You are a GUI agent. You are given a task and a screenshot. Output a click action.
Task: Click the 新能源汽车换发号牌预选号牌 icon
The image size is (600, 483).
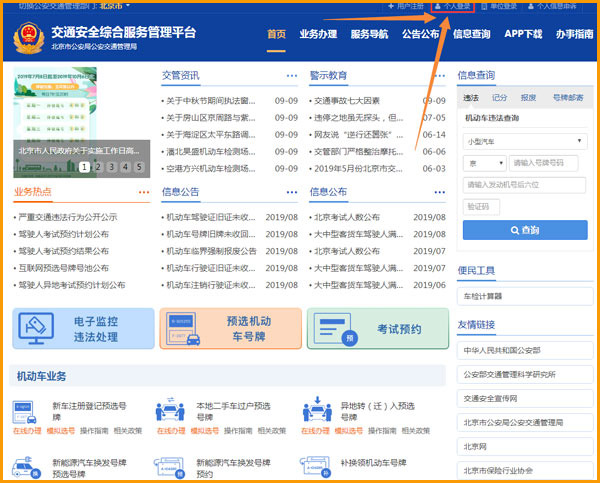click(25, 468)
